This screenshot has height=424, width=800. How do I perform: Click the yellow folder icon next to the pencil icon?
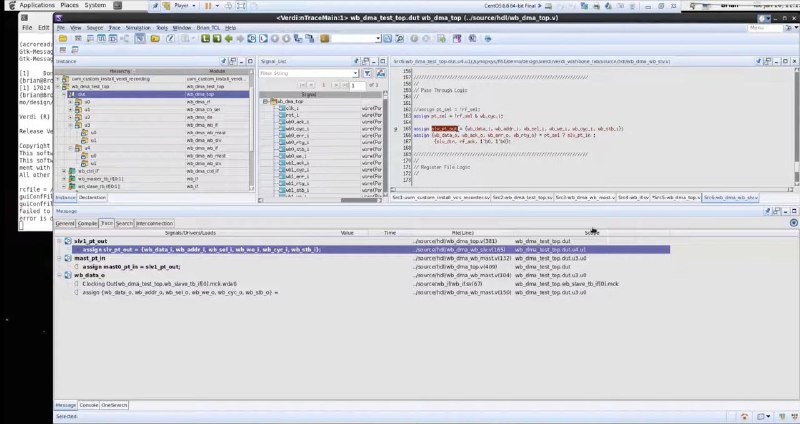click(155, 38)
